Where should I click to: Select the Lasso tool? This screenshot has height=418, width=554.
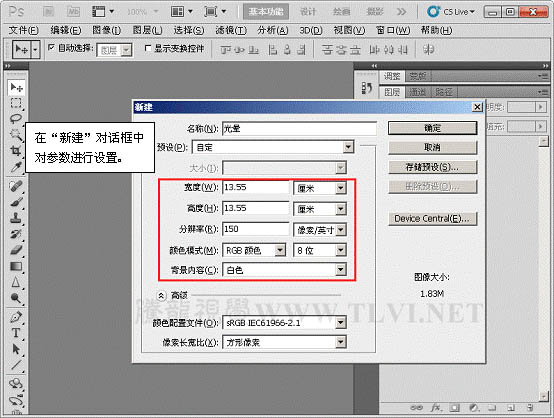pos(16,119)
